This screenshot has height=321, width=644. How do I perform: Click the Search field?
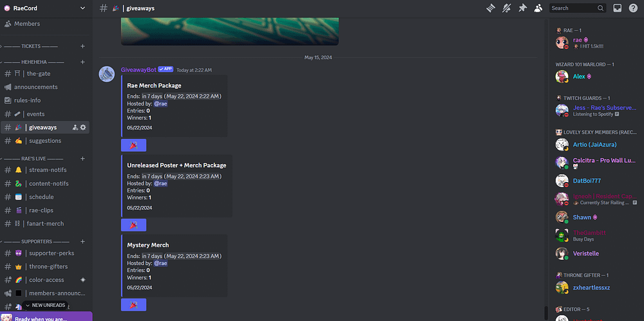click(578, 8)
